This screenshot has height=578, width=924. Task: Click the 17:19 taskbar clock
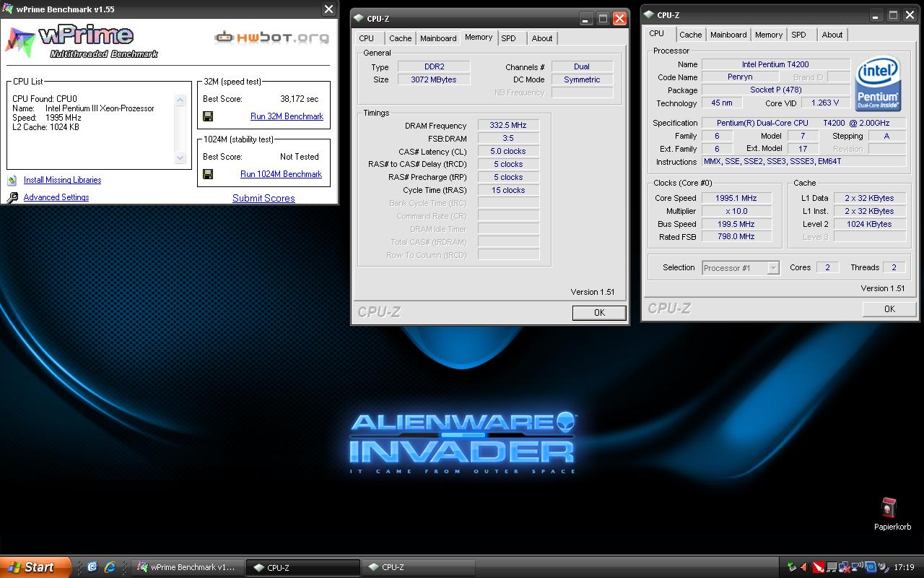[x=904, y=567]
